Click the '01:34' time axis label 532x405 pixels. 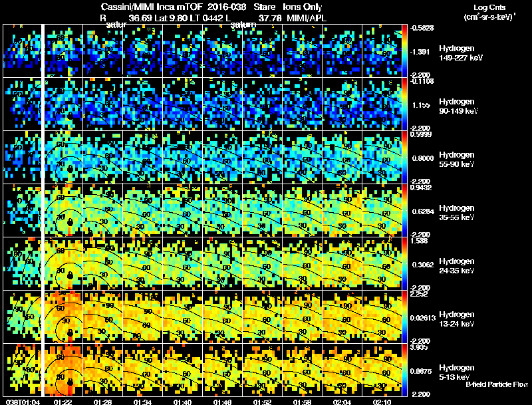point(142,402)
